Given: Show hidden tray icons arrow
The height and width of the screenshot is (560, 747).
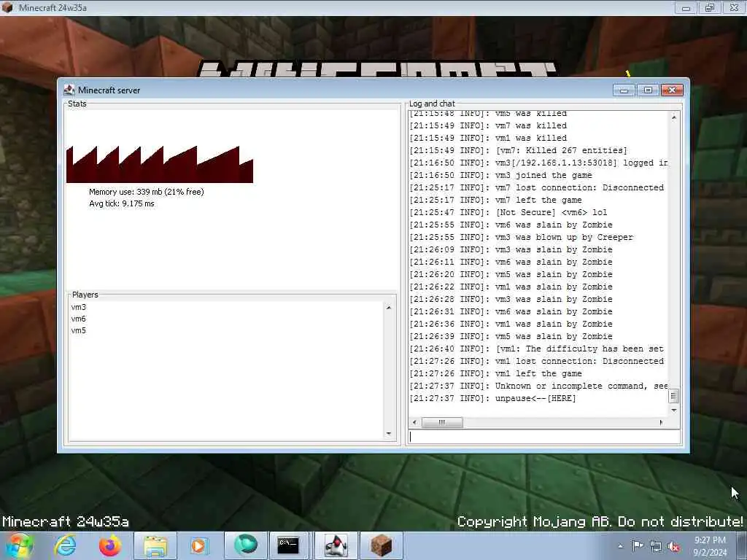Looking at the screenshot, I should coord(620,546).
